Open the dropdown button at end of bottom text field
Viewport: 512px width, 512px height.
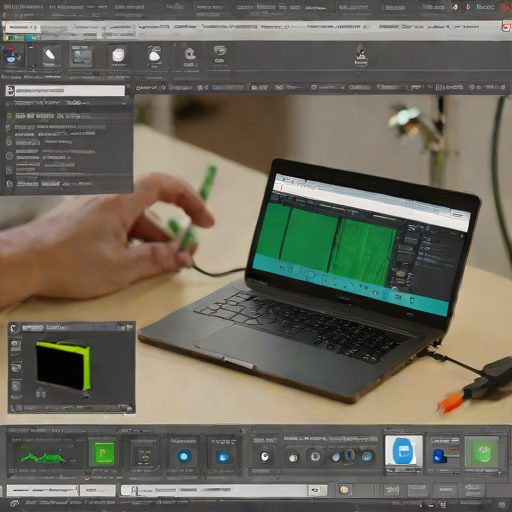point(314,490)
